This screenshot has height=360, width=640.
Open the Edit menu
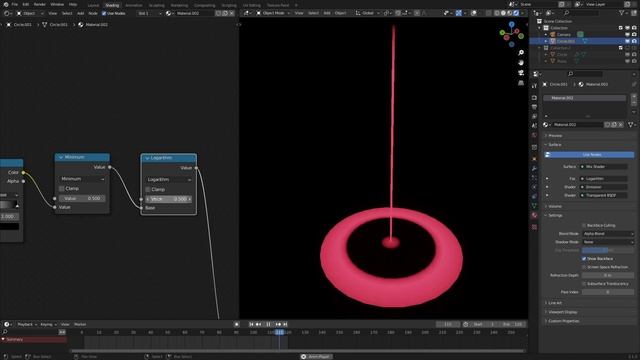click(26, 4)
